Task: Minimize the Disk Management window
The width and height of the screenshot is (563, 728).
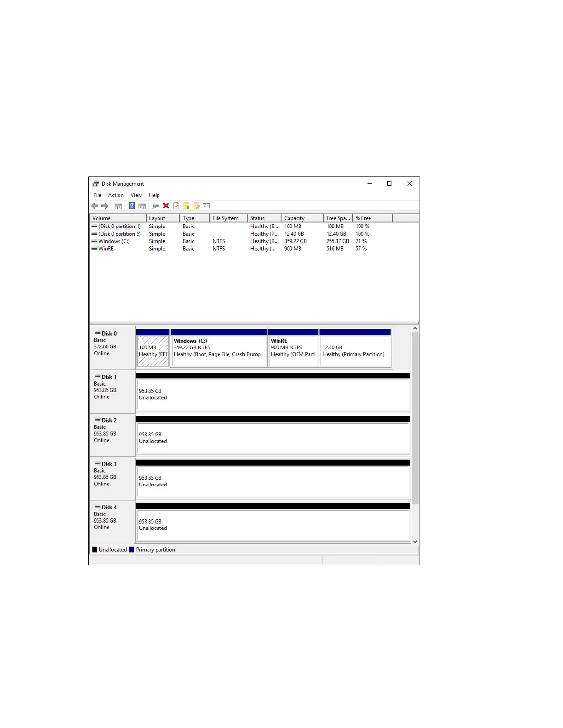Action: pos(369,183)
